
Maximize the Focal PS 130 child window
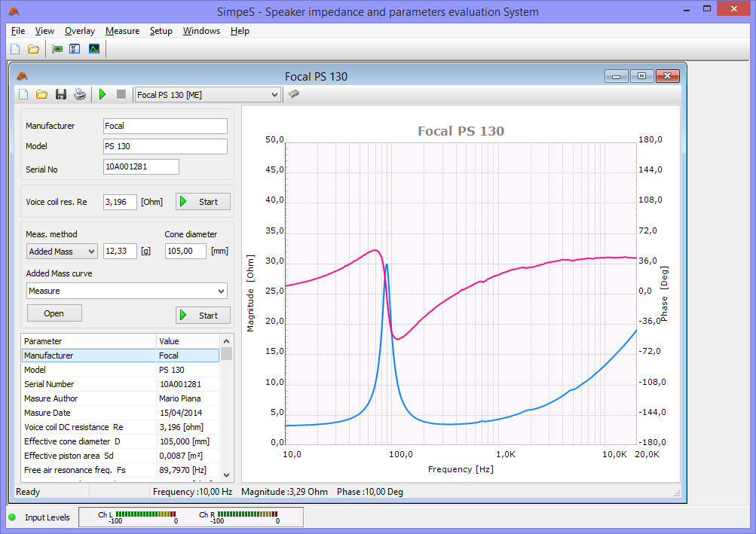[x=641, y=76]
